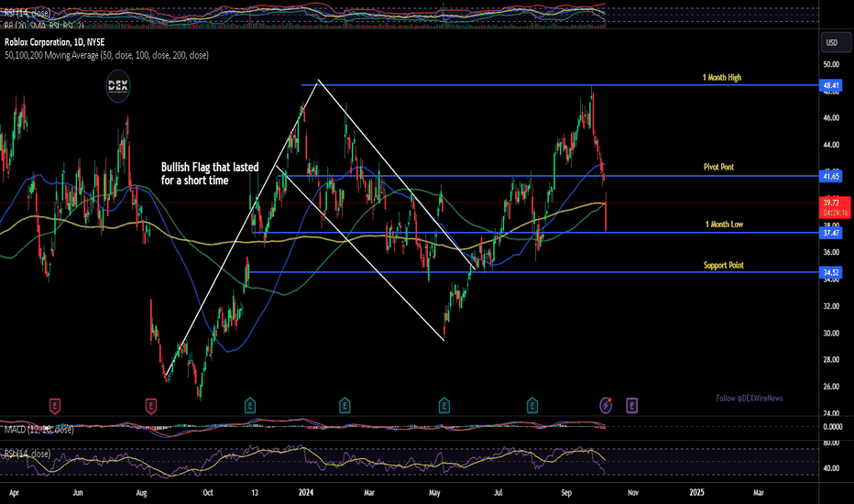
Task: Click the round DEX logo badge
Action: (117, 86)
